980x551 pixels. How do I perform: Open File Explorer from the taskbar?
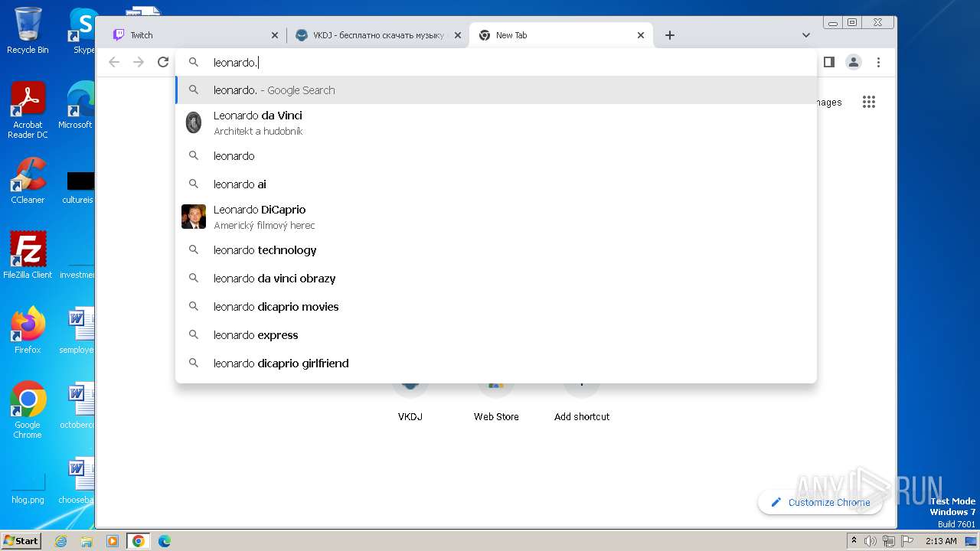(87, 541)
